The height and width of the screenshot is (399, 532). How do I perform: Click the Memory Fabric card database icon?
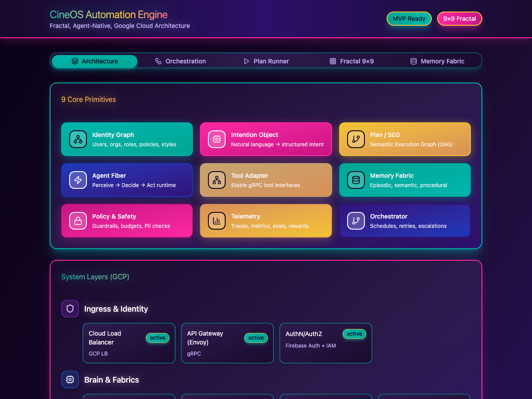356,180
